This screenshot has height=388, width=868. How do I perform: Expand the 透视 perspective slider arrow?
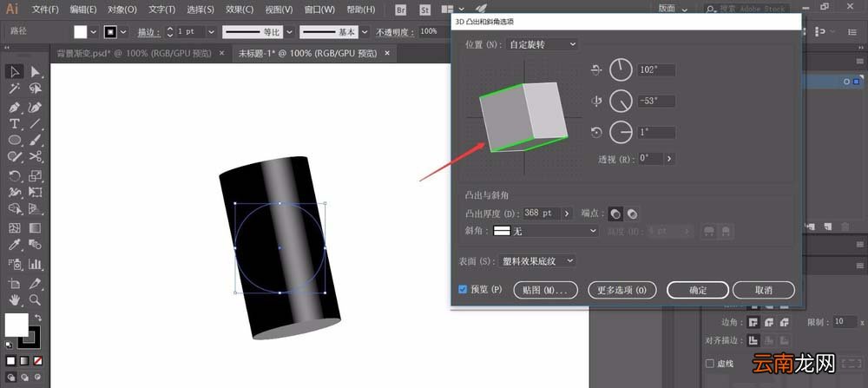pyautogui.click(x=669, y=158)
